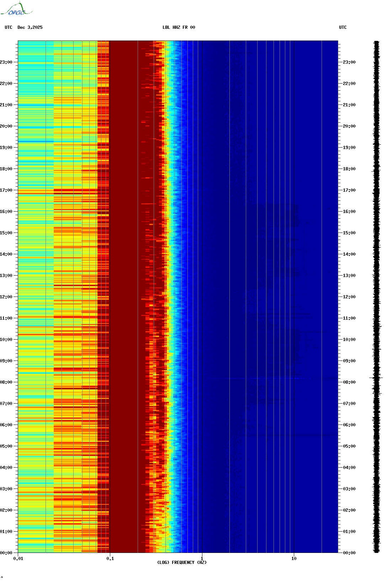Click 08:00 on the right time axis
The image size is (392, 581).
pyautogui.click(x=349, y=382)
